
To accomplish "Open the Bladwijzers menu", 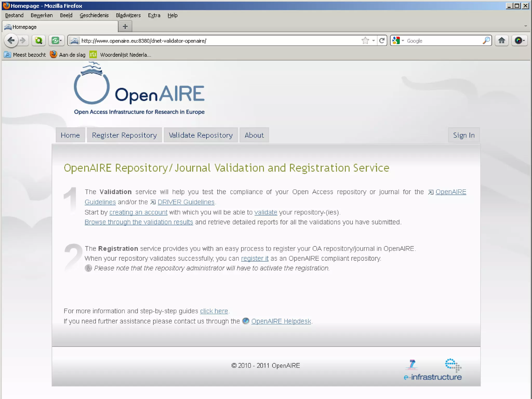I will pyautogui.click(x=128, y=15).
